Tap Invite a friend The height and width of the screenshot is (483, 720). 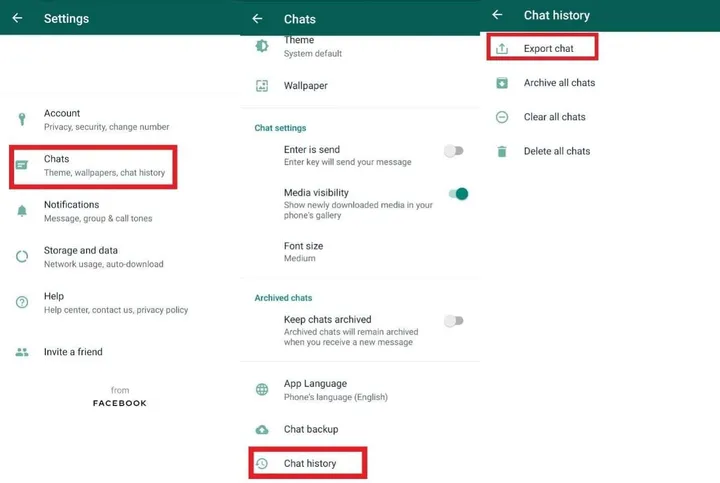[x=73, y=352]
